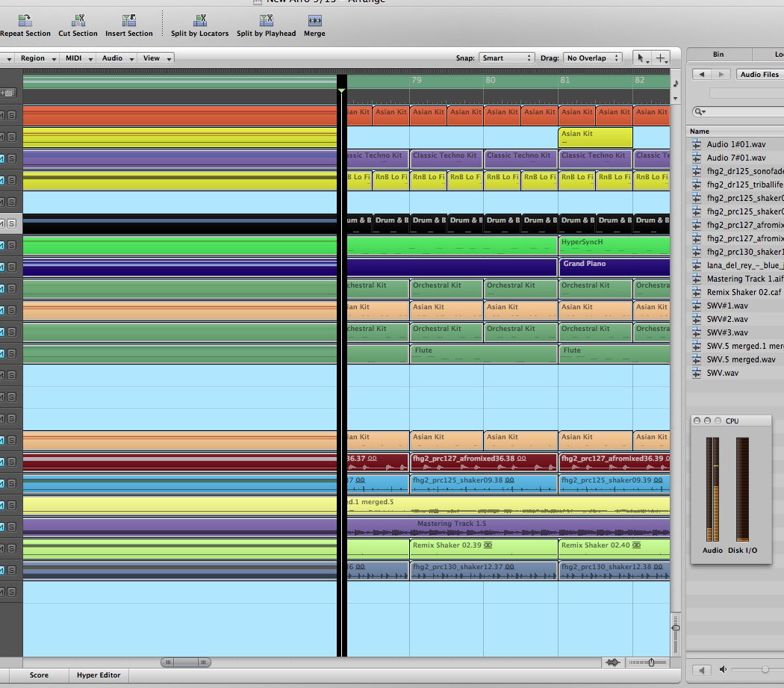Toggle mute on the Classic Techno Kit track
The image size is (784, 688).
tap(1, 158)
